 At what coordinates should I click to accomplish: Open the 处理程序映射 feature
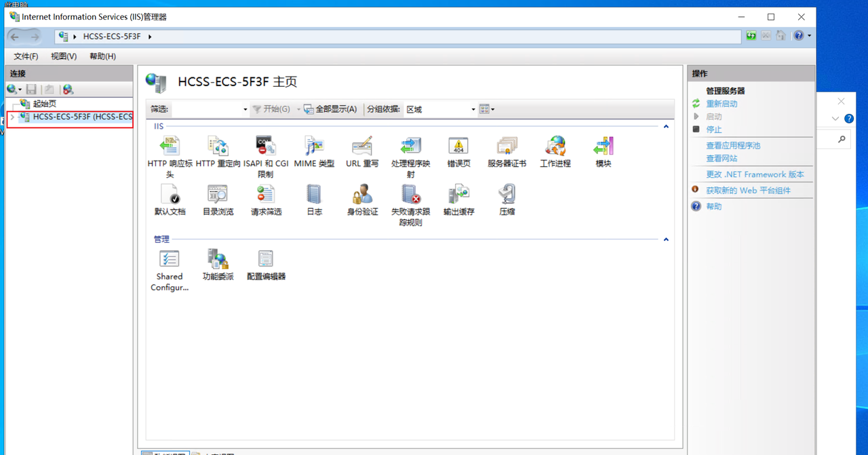click(x=411, y=156)
